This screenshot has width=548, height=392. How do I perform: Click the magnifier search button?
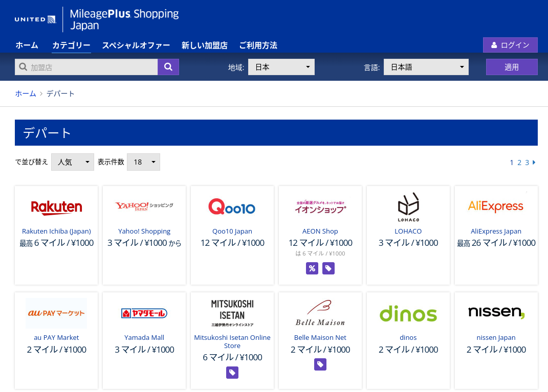(168, 67)
